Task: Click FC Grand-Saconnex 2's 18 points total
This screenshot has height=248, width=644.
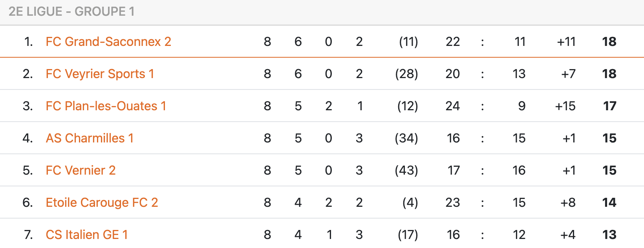Action: pos(609,42)
